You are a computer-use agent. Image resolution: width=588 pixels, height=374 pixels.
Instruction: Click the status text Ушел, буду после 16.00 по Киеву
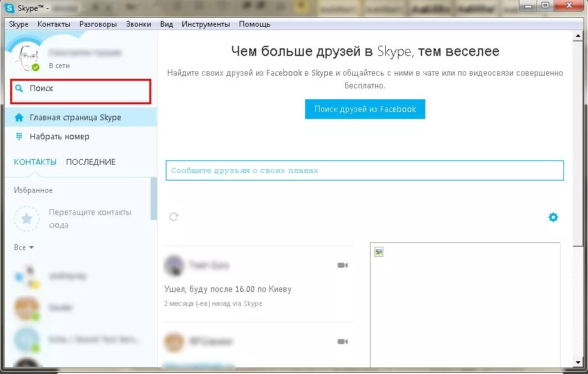228,289
